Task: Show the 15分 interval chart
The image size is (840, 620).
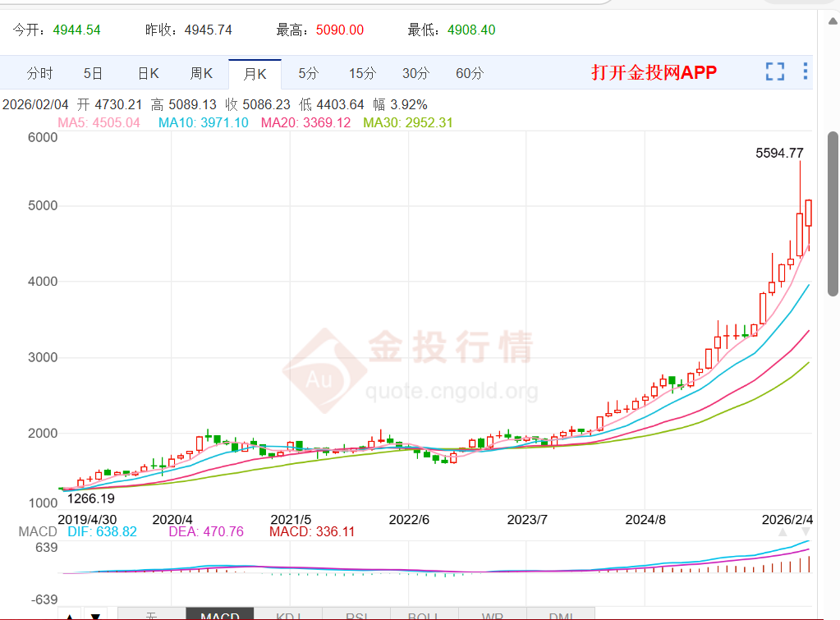Action: point(363,73)
